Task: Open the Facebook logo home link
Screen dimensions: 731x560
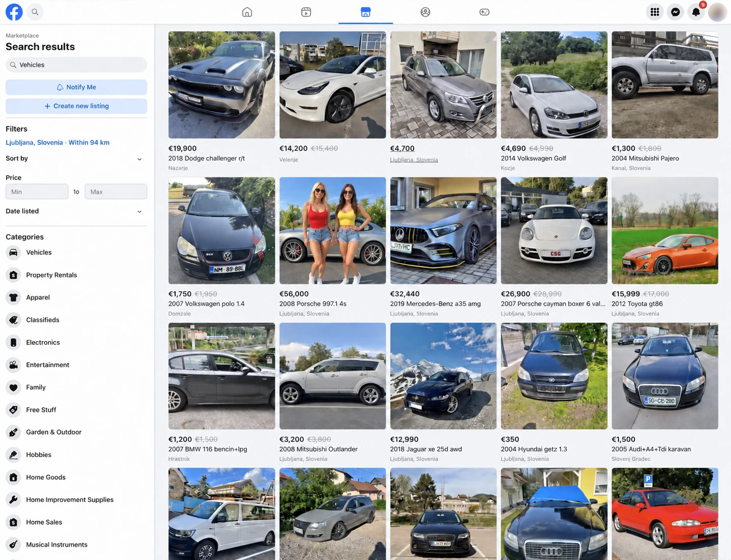Action: click(14, 12)
